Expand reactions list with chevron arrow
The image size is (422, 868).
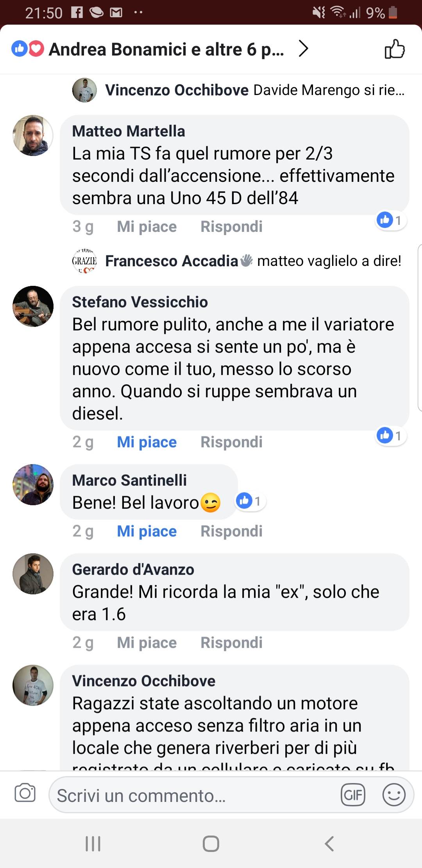coord(303,49)
